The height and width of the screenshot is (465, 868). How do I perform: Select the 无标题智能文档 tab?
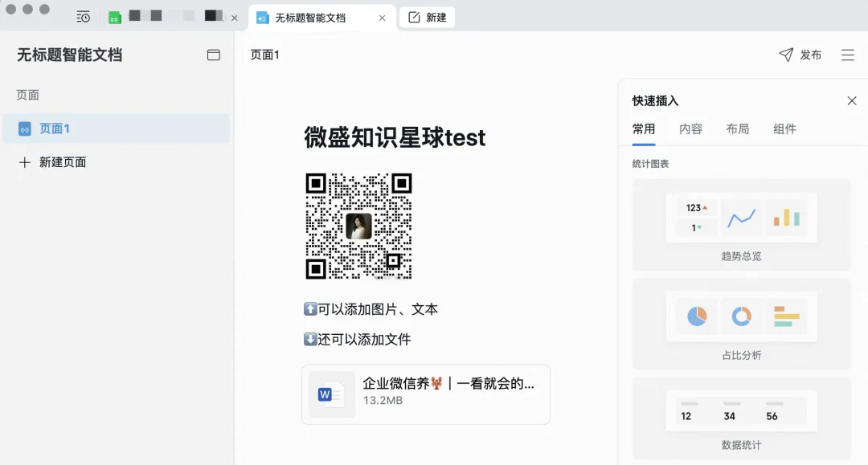(x=322, y=18)
